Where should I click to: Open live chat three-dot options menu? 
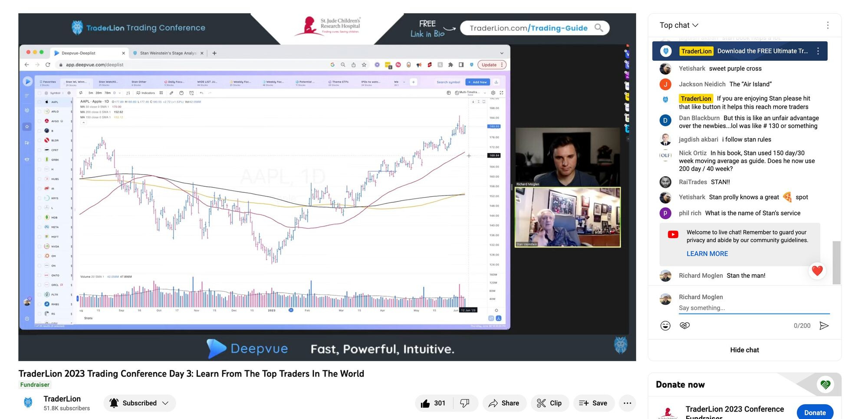(x=828, y=25)
